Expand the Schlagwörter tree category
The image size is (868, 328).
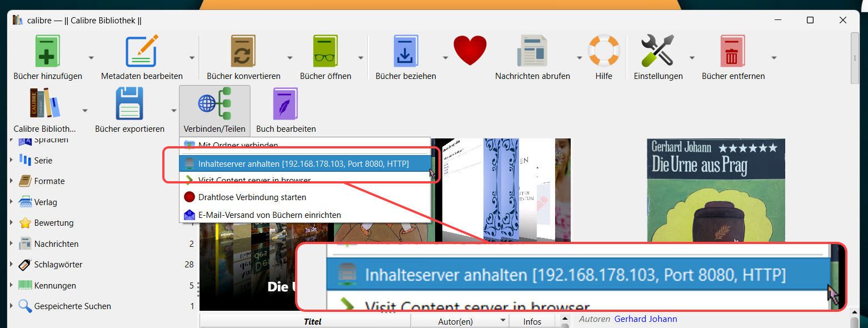coord(11,265)
